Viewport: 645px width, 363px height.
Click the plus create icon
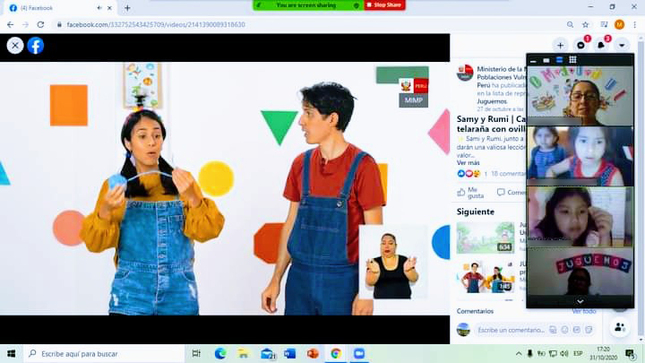(x=560, y=45)
